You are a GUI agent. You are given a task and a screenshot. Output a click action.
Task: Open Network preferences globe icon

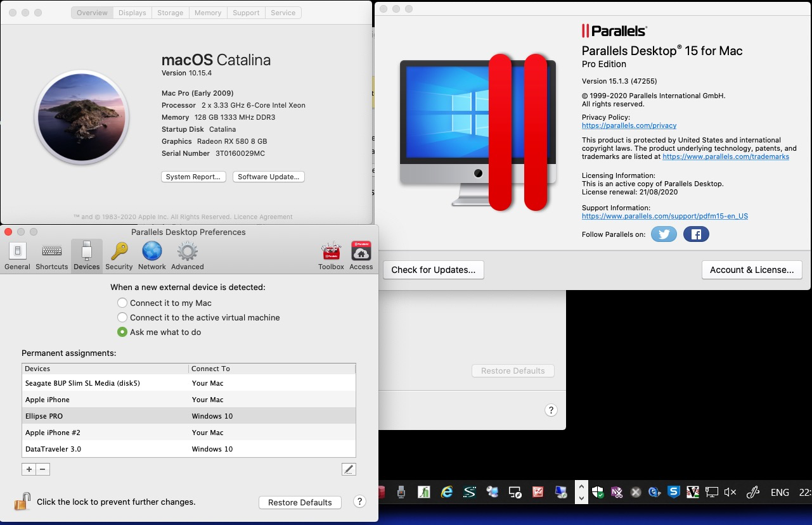(x=152, y=256)
